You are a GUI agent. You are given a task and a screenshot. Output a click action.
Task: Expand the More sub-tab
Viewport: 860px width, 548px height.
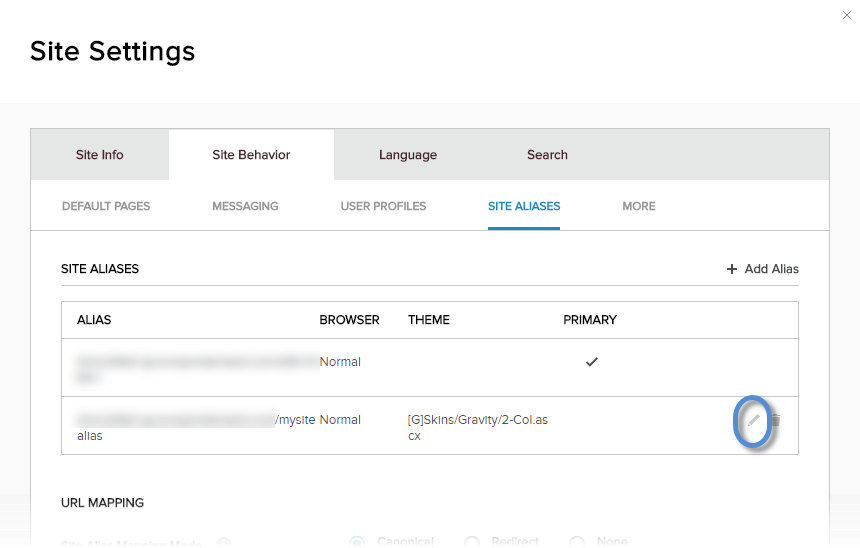[638, 206]
